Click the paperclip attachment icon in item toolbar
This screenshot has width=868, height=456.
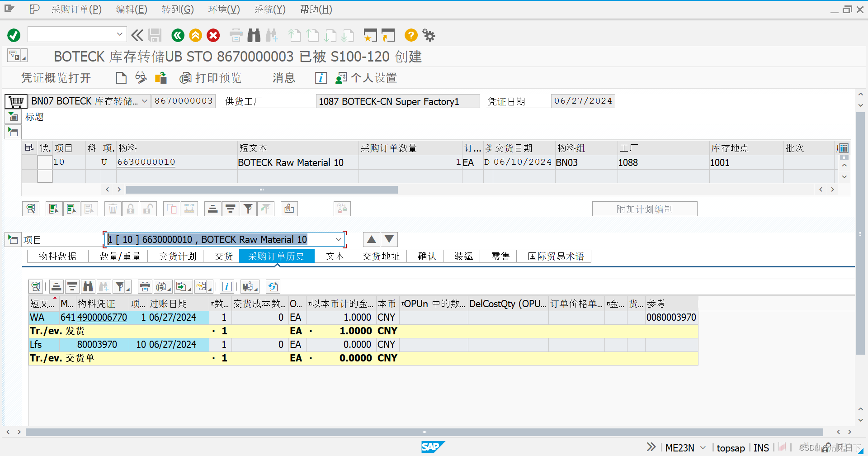289,209
